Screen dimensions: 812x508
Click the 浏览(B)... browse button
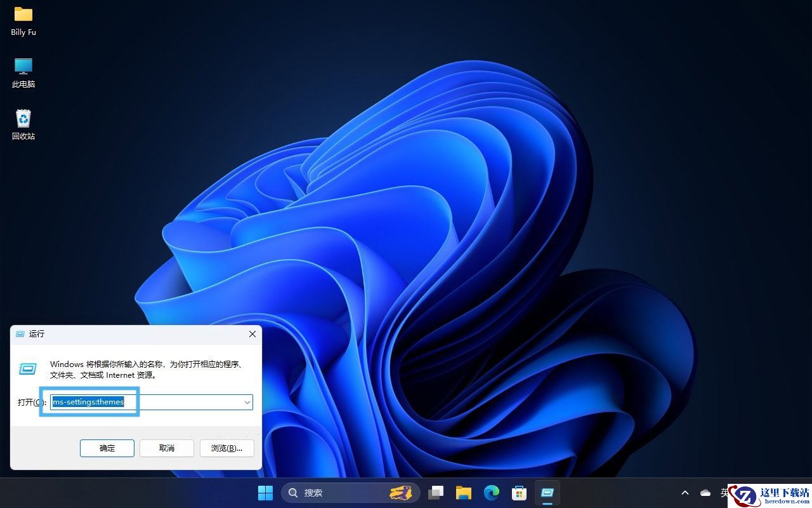(226, 448)
